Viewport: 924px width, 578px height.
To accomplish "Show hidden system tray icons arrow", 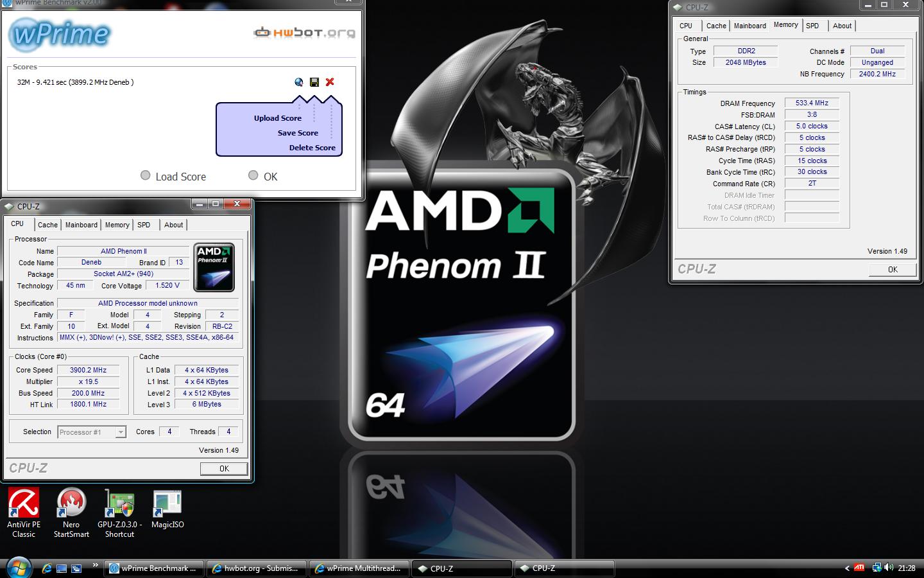I will (847, 568).
